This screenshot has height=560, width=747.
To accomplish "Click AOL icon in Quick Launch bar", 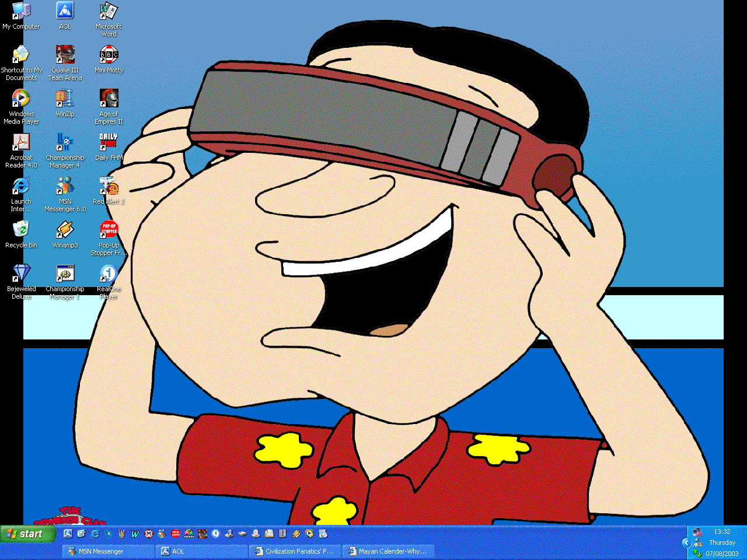I will [x=68, y=534].
